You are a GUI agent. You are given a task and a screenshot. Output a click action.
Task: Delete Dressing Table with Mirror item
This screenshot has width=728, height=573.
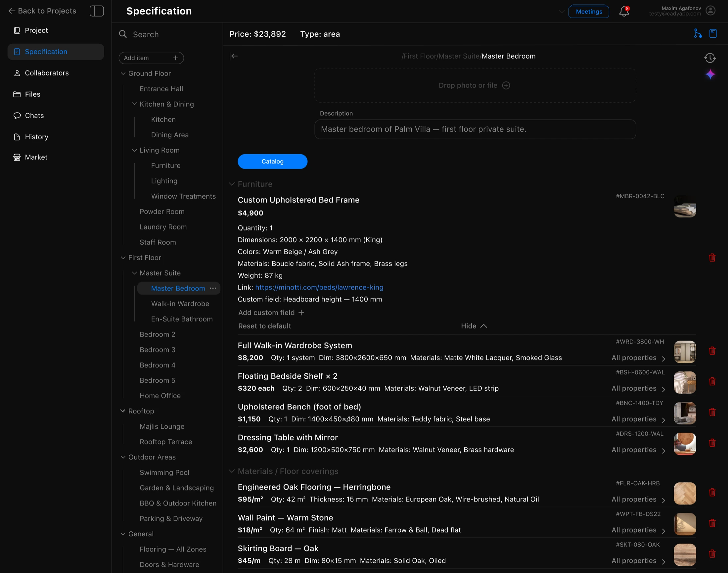pos(712,443)
